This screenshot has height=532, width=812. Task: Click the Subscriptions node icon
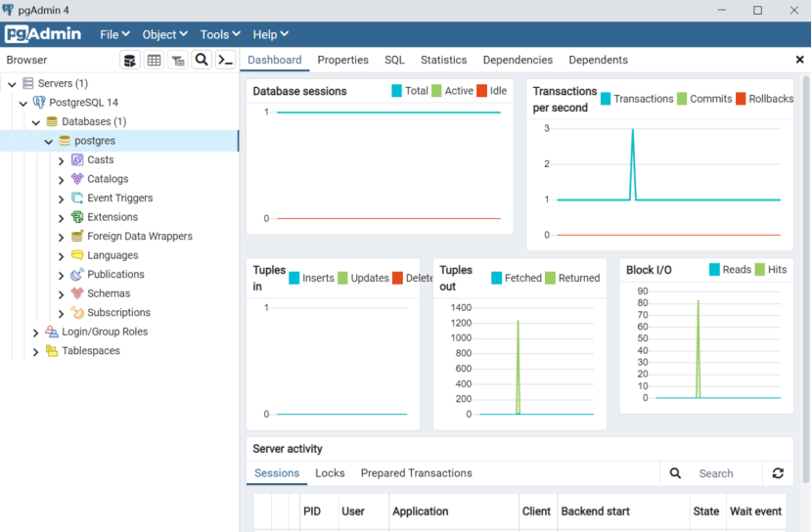pos(77,313)
